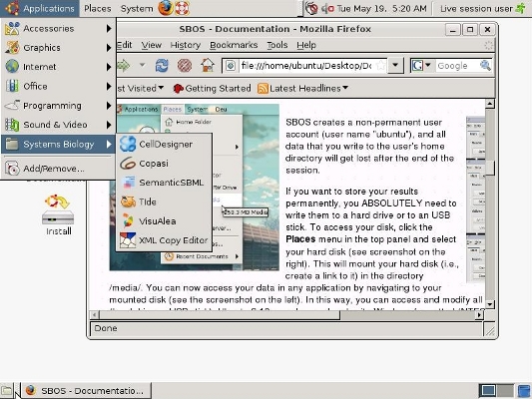
Task: Click the horizontal scrollbar thumb
Action: [220, 315]
